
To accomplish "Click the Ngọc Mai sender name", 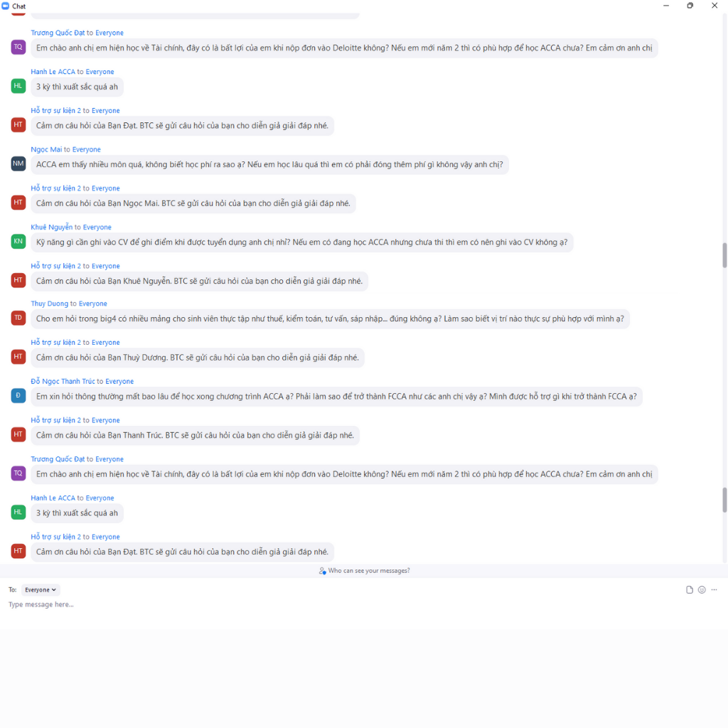I will click(46, 149).
